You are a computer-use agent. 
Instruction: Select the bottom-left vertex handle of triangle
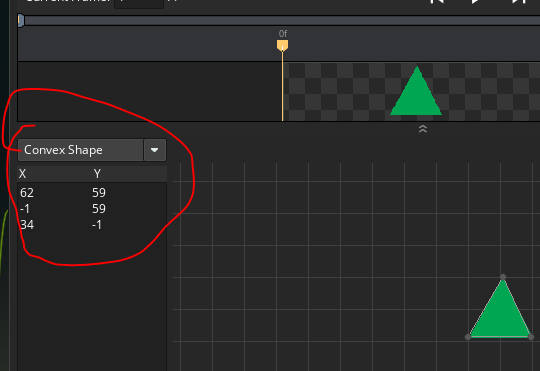tap(468, 337)
